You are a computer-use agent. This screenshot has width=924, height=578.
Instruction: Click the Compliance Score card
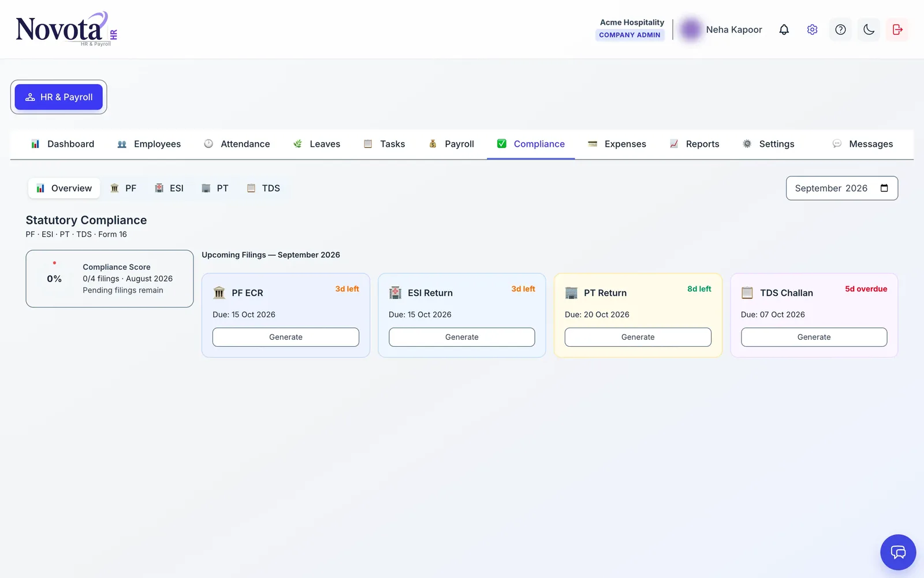pos(110,279)
